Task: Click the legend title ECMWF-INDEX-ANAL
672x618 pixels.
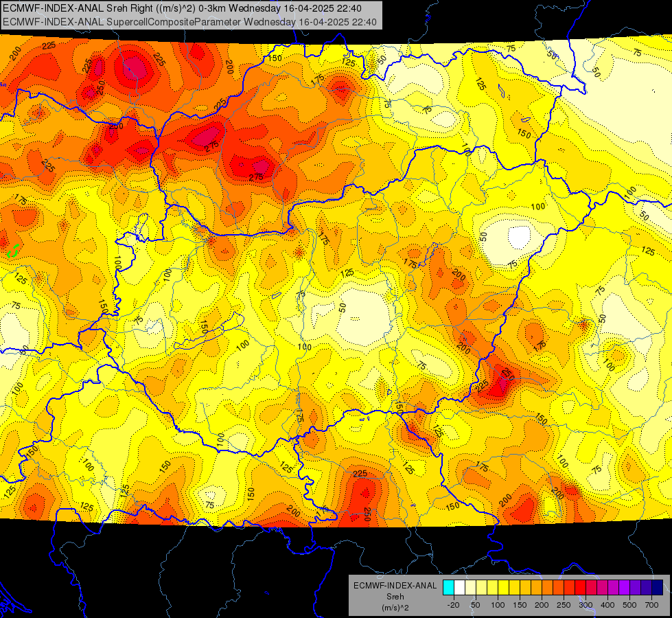Action: (x=395, y=586)
